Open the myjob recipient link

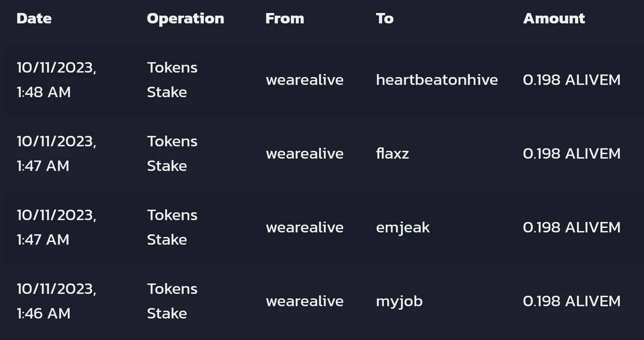399,301
